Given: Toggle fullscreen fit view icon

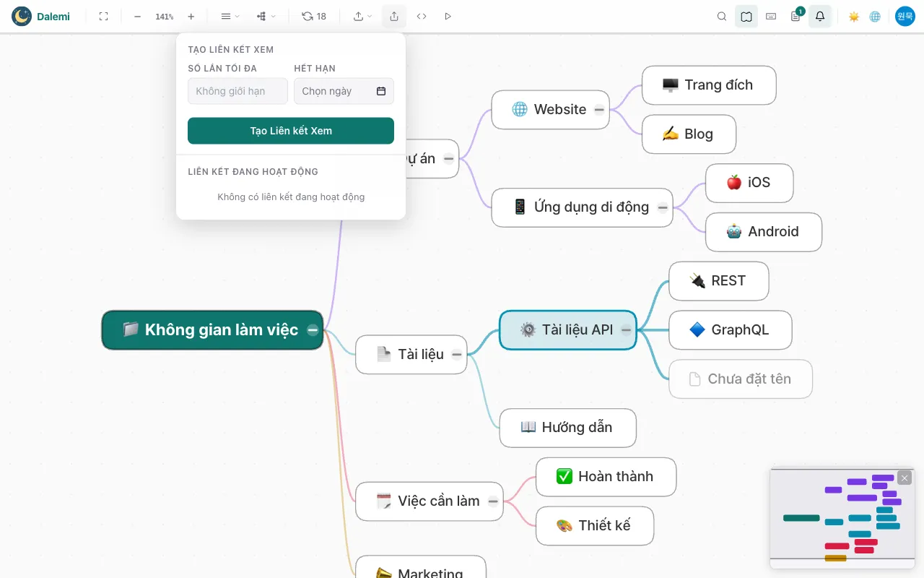Looking at the screenshot, I should (x=103, y=16).
